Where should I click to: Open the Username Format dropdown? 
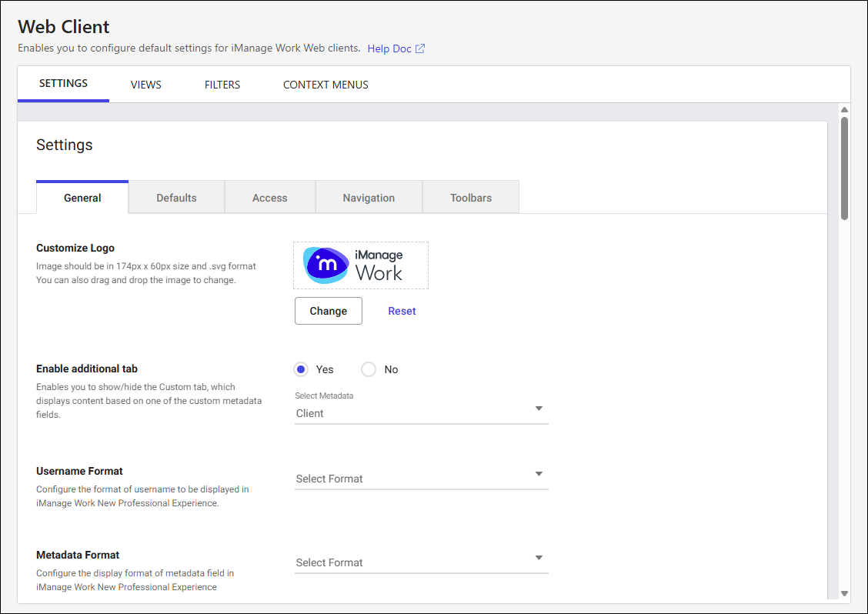click(x=421, y=478)
